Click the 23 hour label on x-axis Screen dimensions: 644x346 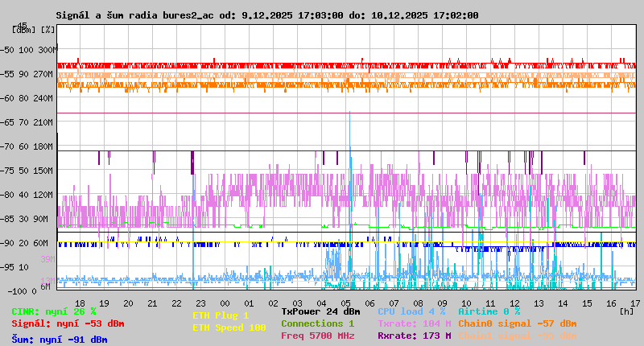[201, 303]
